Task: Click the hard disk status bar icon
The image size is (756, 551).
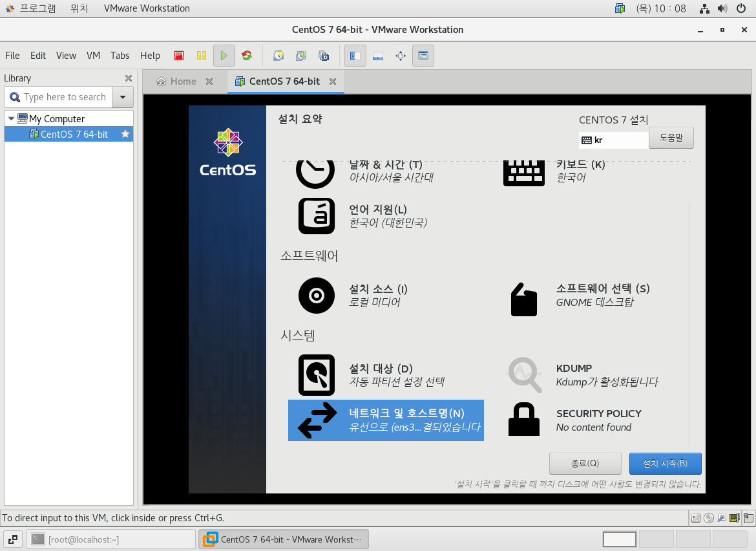Action: (696, 518)
